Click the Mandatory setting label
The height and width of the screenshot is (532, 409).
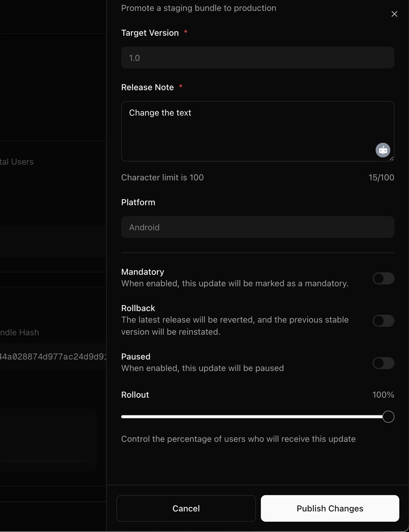click(x=143, y=272)
